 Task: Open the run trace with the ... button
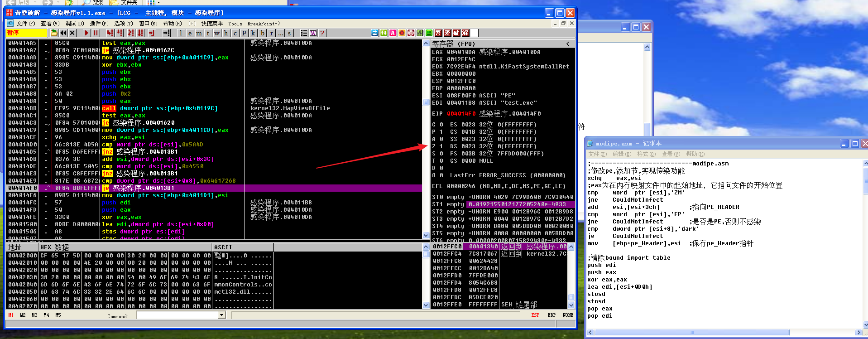click(x=281, y=33)
